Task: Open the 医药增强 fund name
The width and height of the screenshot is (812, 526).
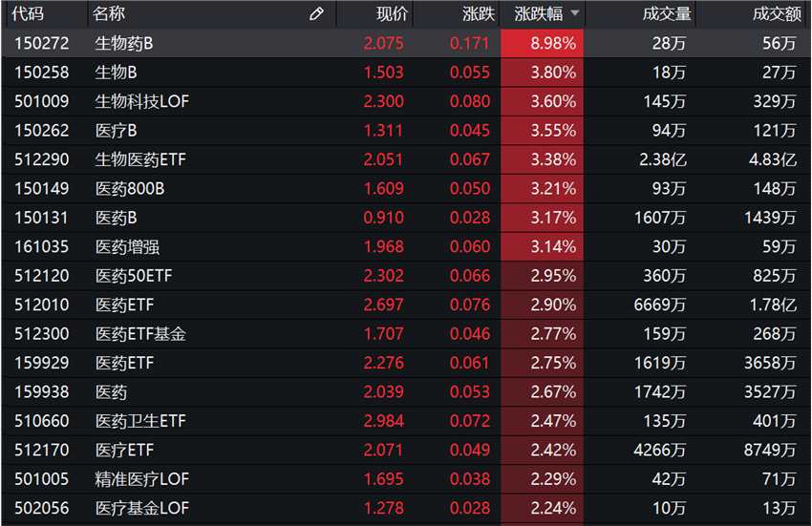Action: 127,247
